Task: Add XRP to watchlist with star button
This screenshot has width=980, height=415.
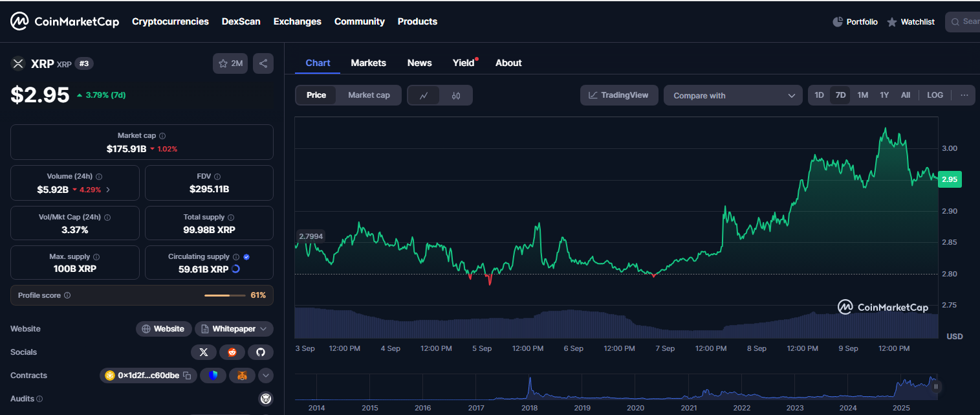Action: (230, 63)
